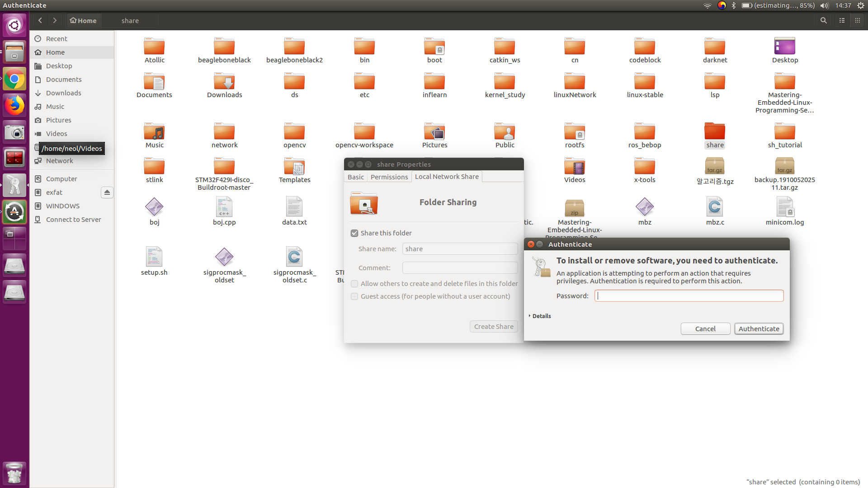
Task: Click the search icon in Files toolbar
Action: coord(824,20)
